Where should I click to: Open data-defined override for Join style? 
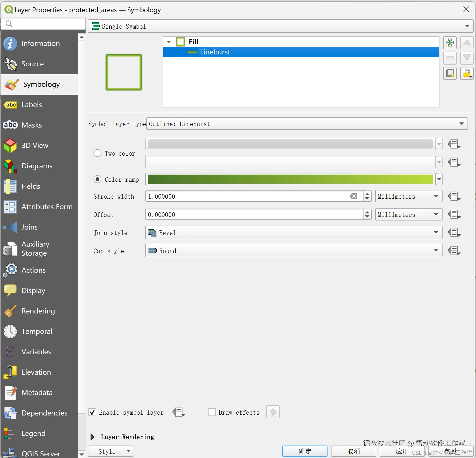[454, 232]
